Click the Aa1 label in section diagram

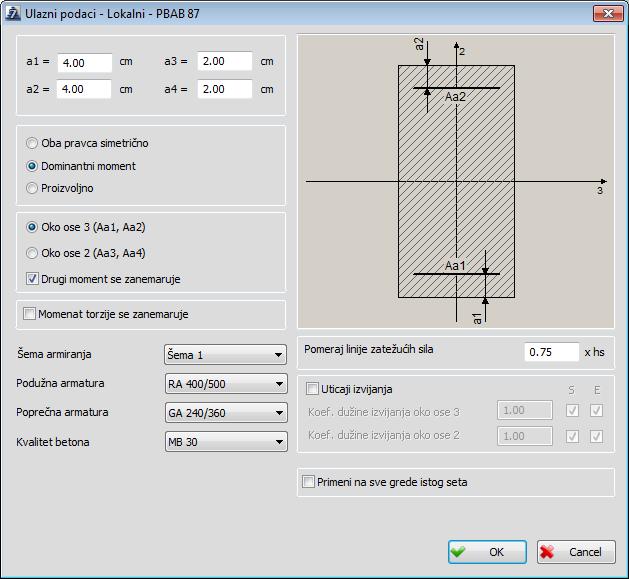pos(455,266)
